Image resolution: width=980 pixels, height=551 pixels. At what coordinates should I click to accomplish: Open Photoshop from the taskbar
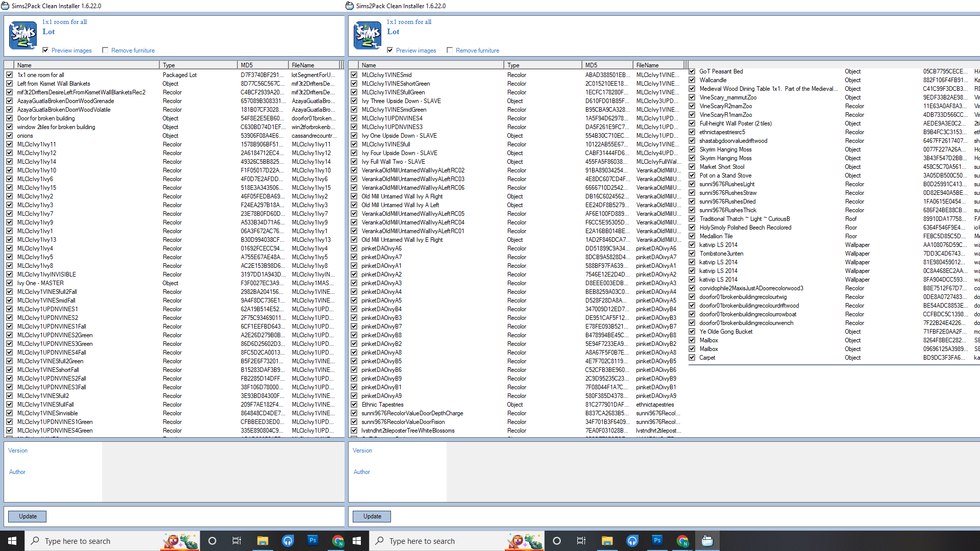pyautogui.click(x=312, y=541)
